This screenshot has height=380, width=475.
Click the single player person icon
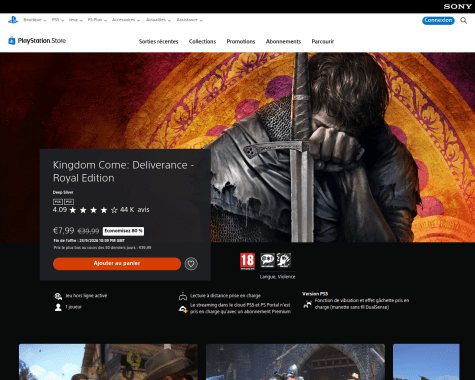click(x=58, y=307)
